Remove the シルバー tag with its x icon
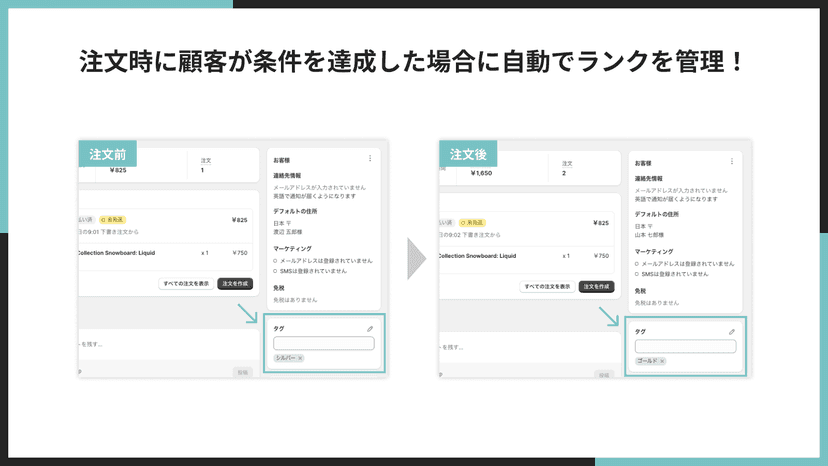 tap(300, 358)
